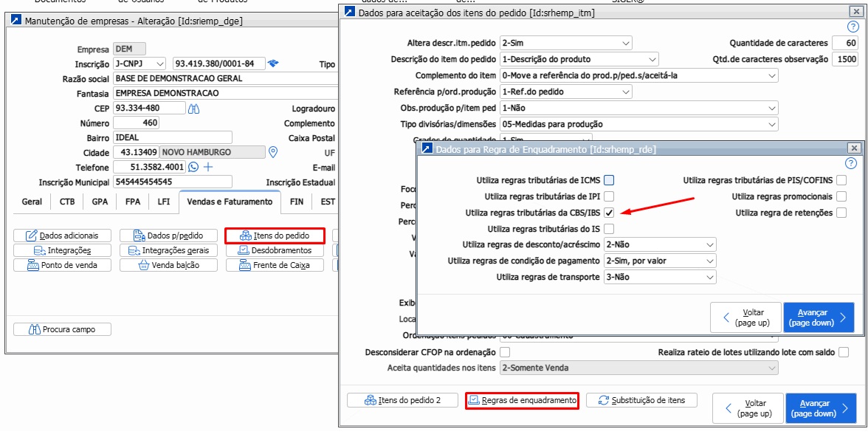Open Desdobramentos button
The image size is (868, 440).
click(275, 250)
